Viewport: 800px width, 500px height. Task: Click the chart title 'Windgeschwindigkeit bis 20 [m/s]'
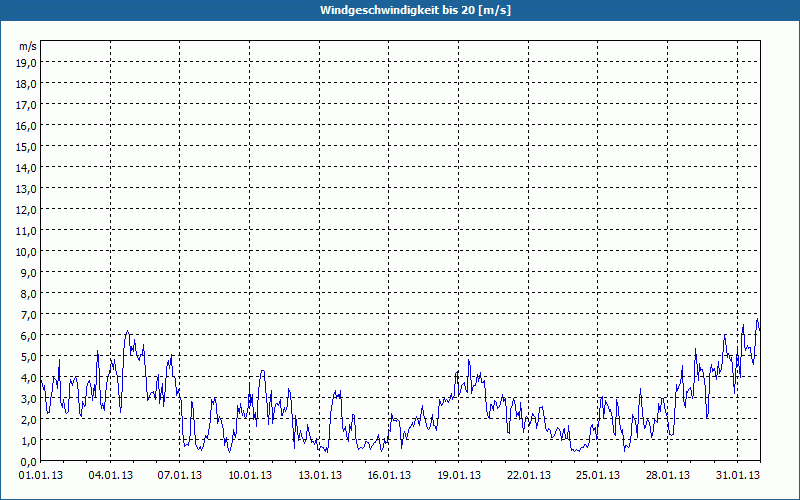(415, 10)
